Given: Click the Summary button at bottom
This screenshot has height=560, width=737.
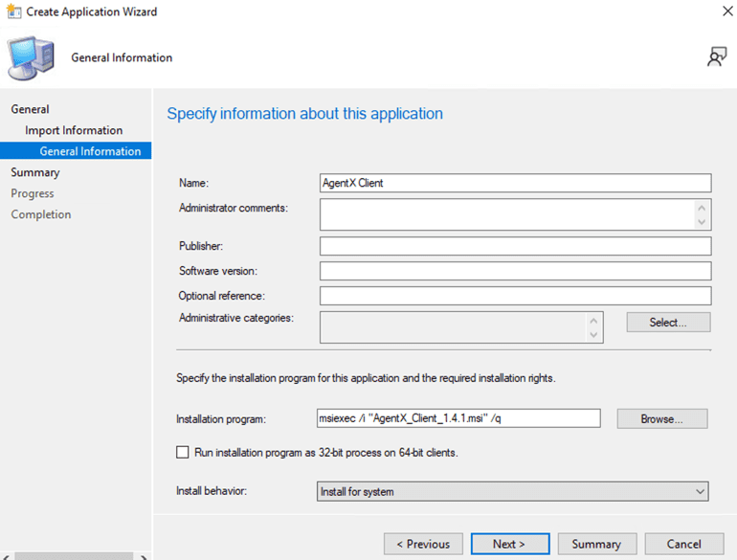Looking at the screenshot, I should 597,544.
